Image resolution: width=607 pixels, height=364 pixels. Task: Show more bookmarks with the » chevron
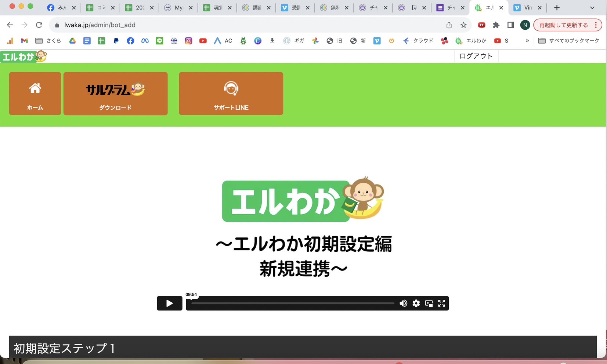(527, 41)
